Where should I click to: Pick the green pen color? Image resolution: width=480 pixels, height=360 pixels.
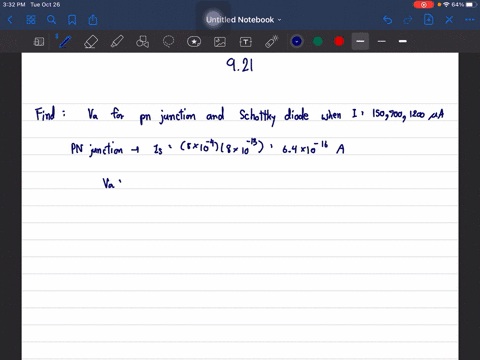point(318,41)
